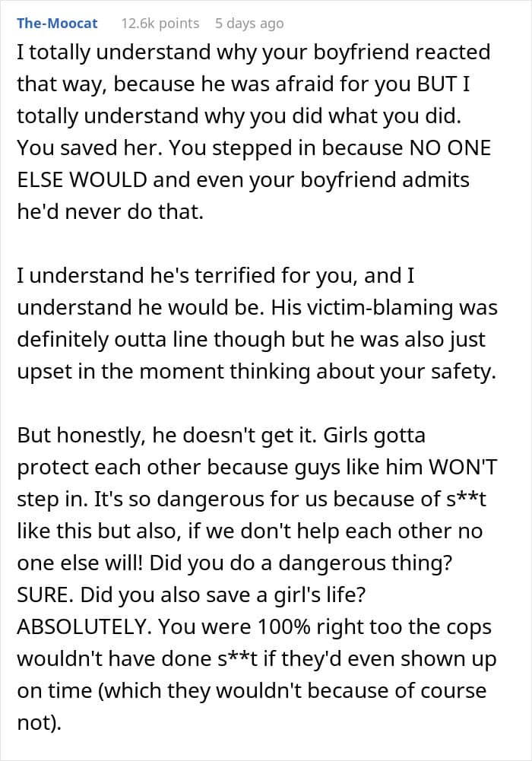Open The-Moocat user profile link
Viewport: 532px width, 761px height.
57,24
